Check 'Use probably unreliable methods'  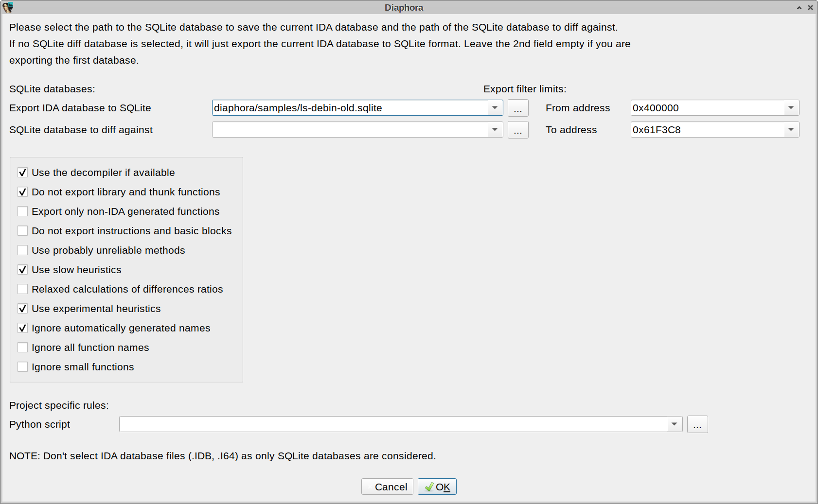click(22, 250)
